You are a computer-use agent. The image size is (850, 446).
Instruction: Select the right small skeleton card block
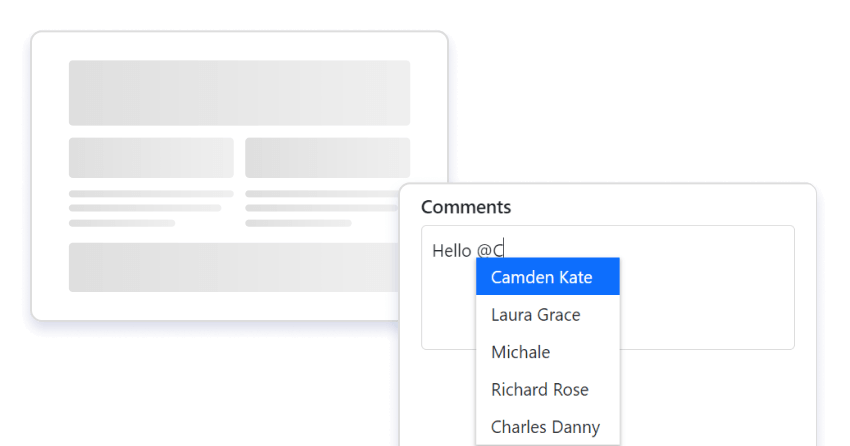(x=327, y=158)
